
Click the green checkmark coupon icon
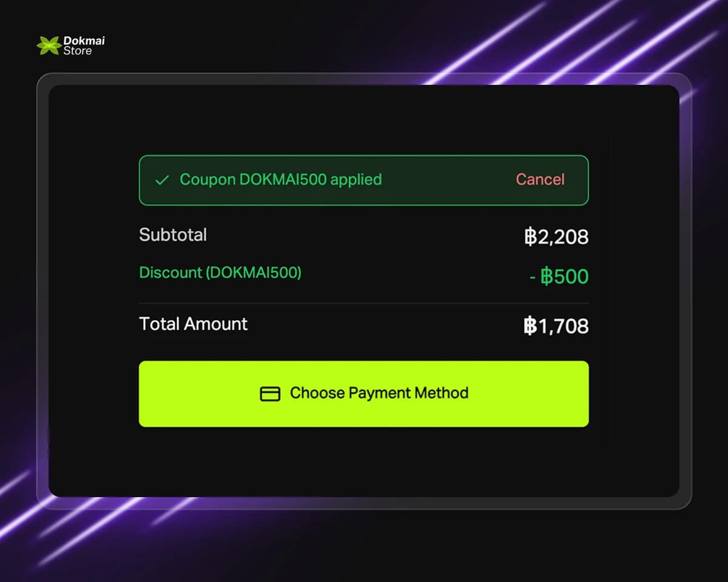[162, 180]
